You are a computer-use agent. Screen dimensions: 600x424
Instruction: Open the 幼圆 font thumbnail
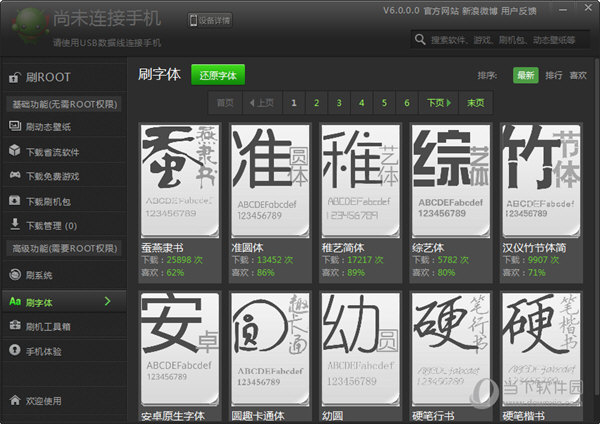(x=360, y=349)
